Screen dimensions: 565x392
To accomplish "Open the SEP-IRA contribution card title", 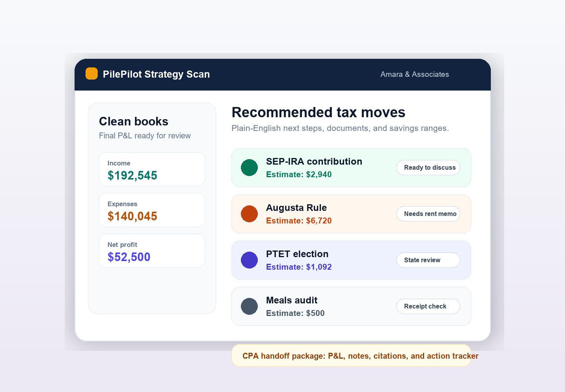I will click(314, 162).
